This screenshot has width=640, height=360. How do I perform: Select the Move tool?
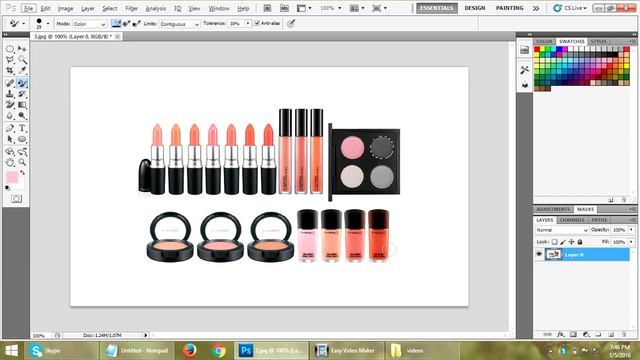pos(22,49)
